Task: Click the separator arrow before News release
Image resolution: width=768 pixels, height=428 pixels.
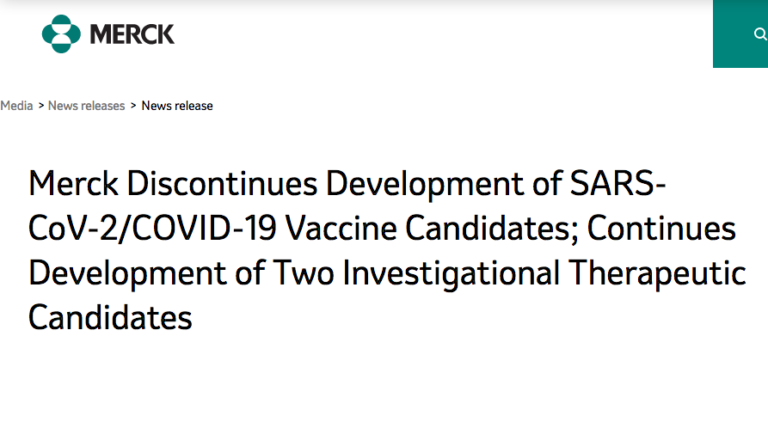Action: pos(133,106)
